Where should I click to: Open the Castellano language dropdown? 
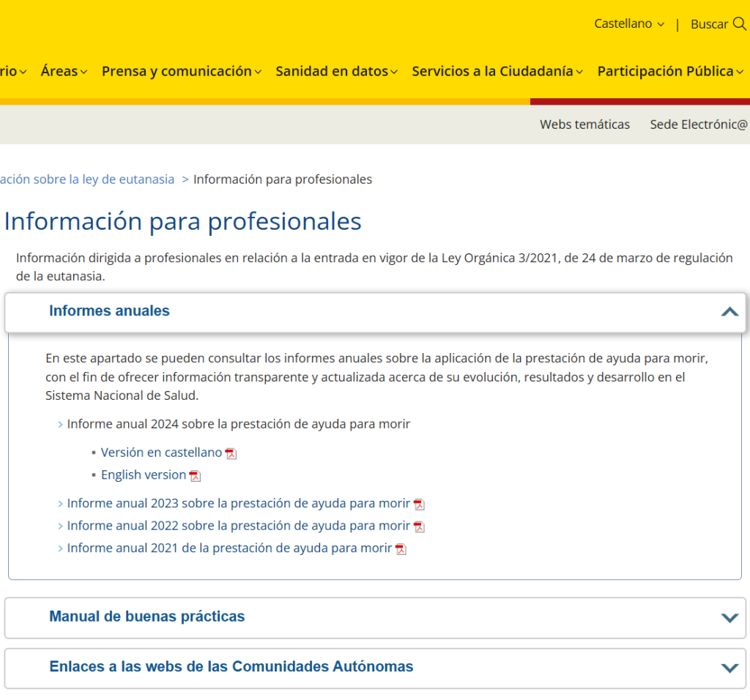[628, 23]
